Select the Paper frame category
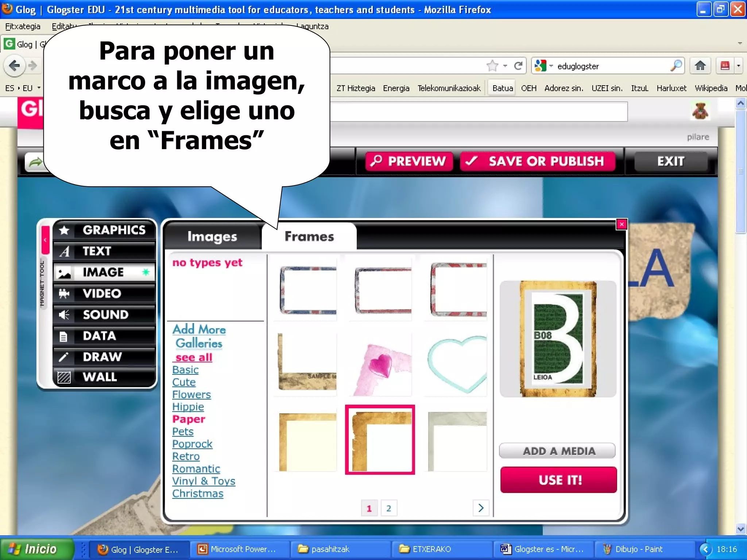 pyautogui.click(x=189, y=419)
